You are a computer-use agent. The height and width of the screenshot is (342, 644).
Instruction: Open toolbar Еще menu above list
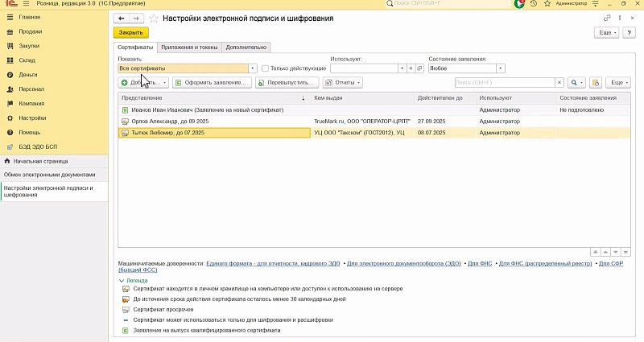pyautogui.click(x=619, y=83)
